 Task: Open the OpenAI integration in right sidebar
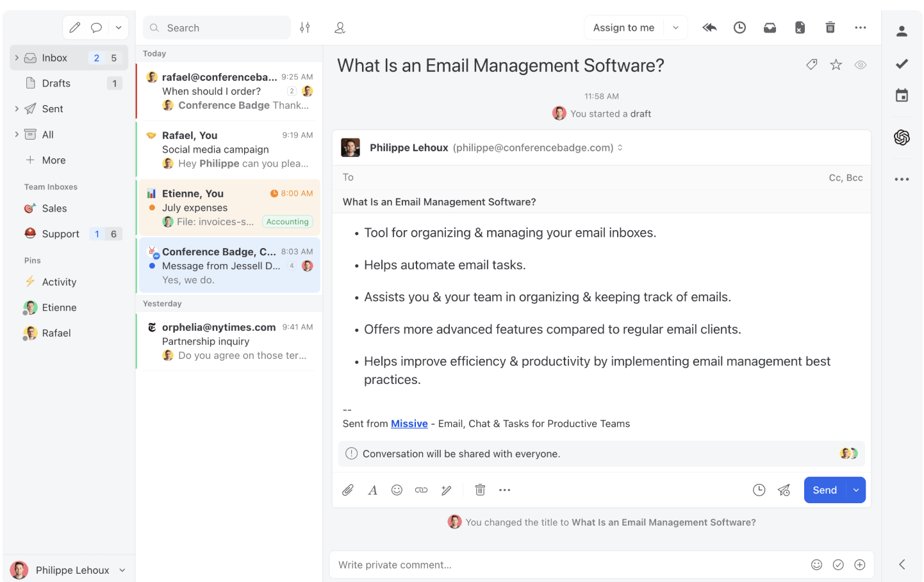pyautogui.click(x=902, y=137)
